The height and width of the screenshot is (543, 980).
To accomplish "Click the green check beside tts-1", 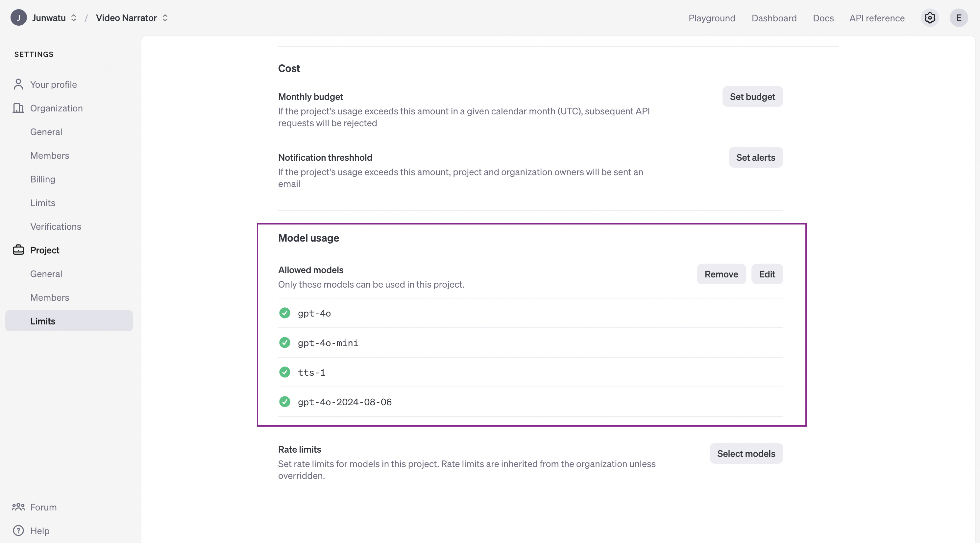I will pos(284,372).
